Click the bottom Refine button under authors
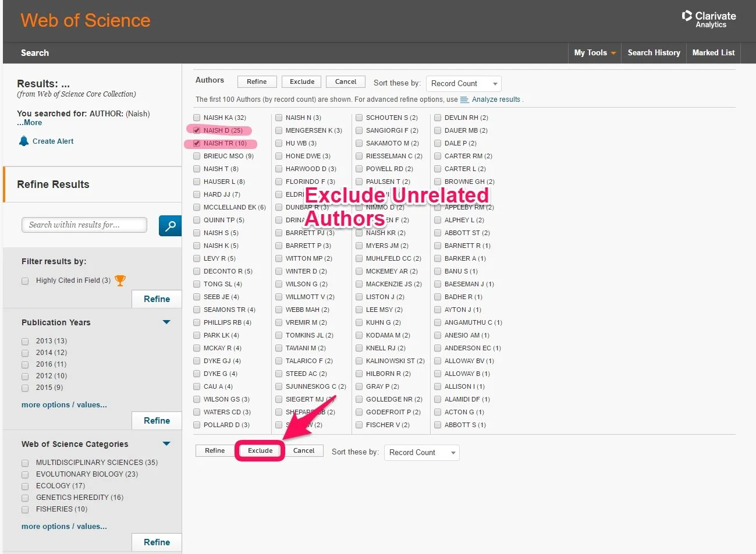This screenshot has width=756, height=554. point(215,450)
